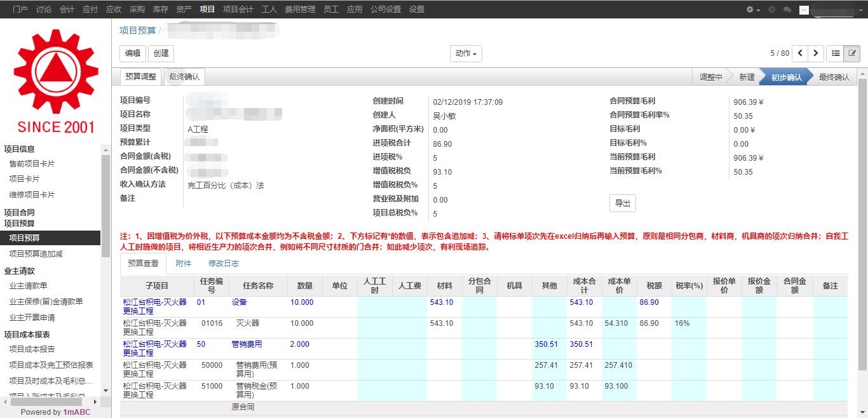Open 售前项目卡片 in sidebar
This screenshot has height=418, width=868.
pyautogui.click(x=32, y=164)
